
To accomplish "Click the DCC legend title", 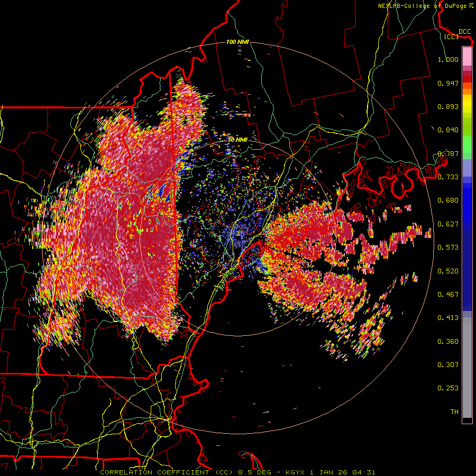I will click(x=464, y=32).
